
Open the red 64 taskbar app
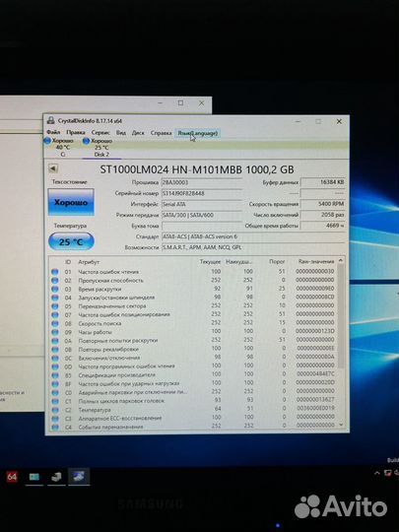(x=12, y=477)
